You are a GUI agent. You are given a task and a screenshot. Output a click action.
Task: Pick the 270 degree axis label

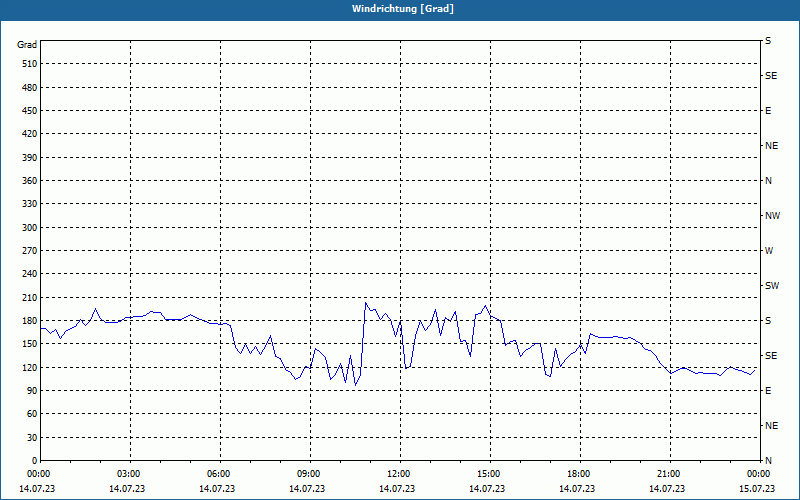pos(30,251)
